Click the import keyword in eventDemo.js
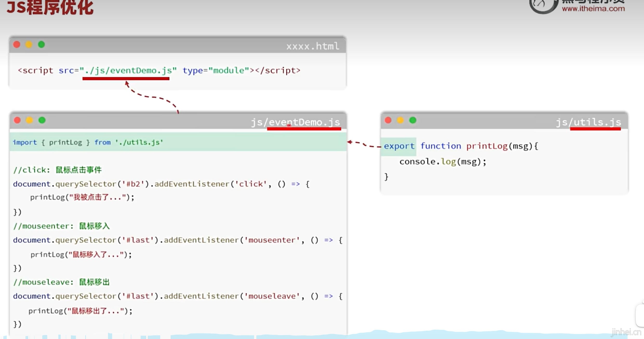The height and width of the screenshot is (339, 644). tap(25, 142)
